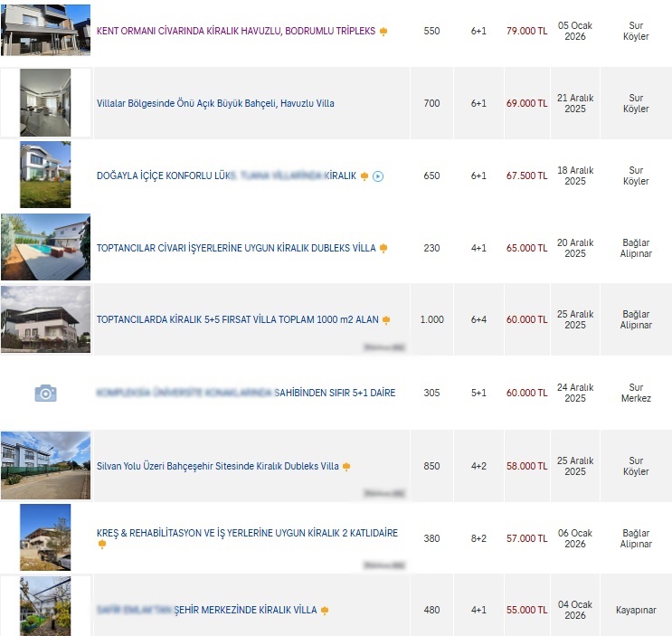Click thumbnail of the Villalar Bölgesinde listing
The image size is (672, 636).
click(x=45, y=102)
